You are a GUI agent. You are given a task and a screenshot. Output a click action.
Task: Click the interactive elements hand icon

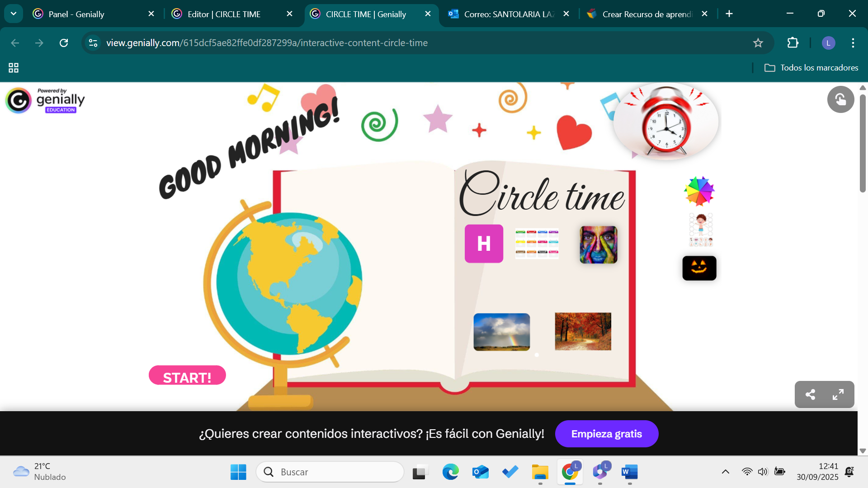point(840,99)
